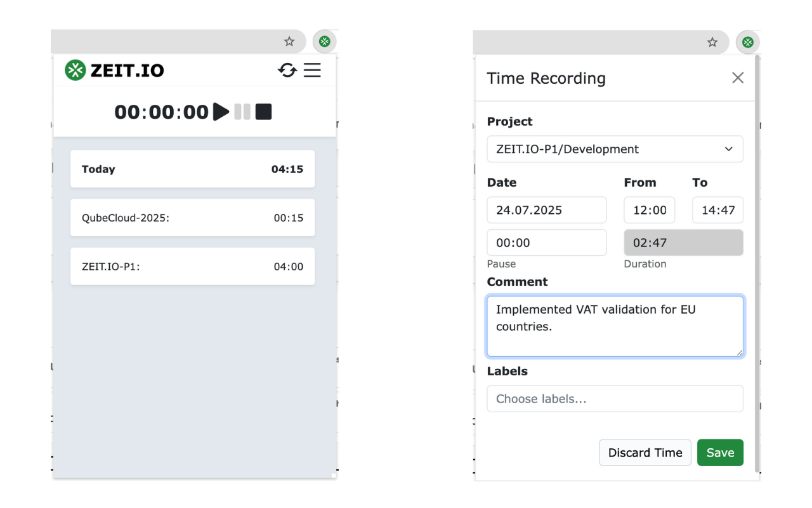Viewport: 812px width, 508px height.
Task: Click the Project label
Action: (510, 121)
